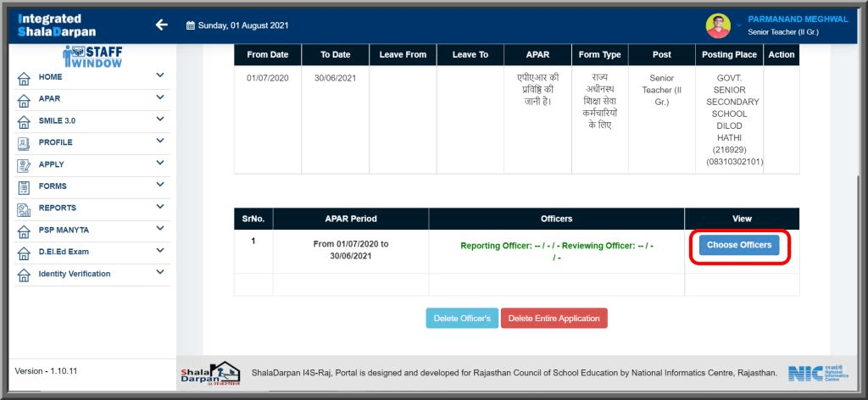Open Identity Verification menu item
Viewport: 868px width, 400px height.
pos(75,274)
